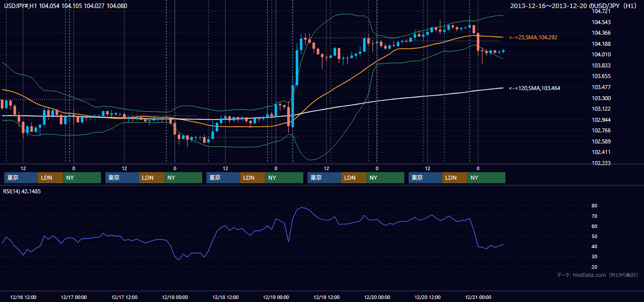
Task: Click the 12/16 12:00 time label
Action: [x=23, y=297]
